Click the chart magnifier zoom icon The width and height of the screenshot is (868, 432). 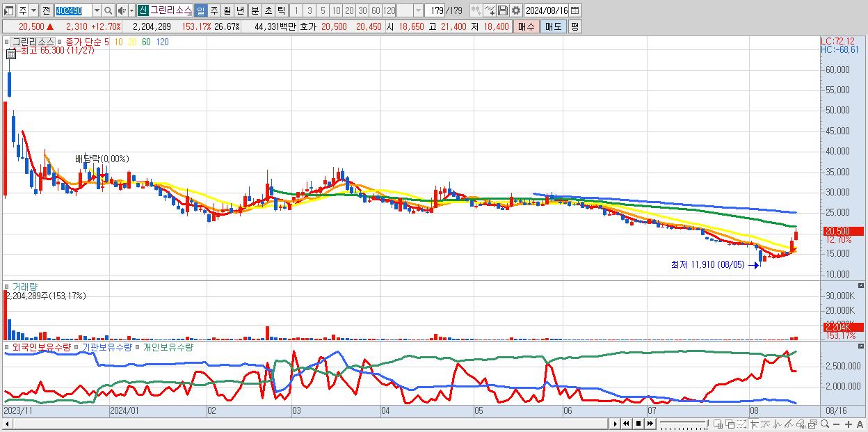[x=825, y=424]
